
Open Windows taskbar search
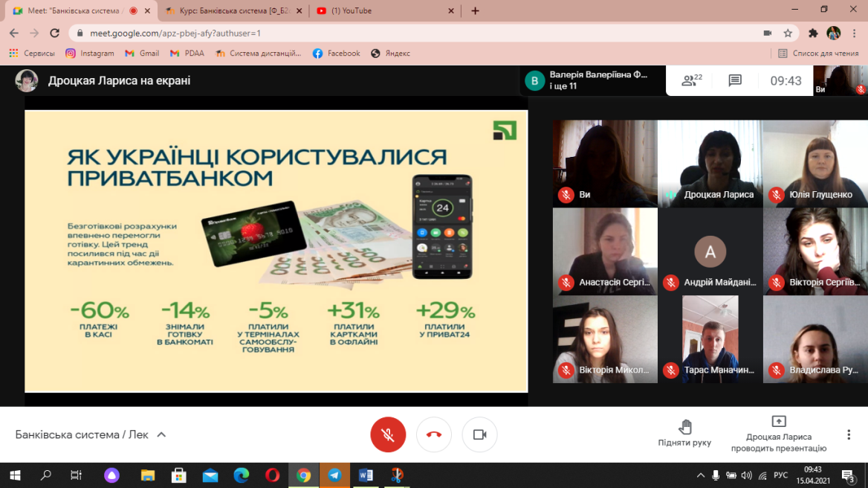pos(46,475)
